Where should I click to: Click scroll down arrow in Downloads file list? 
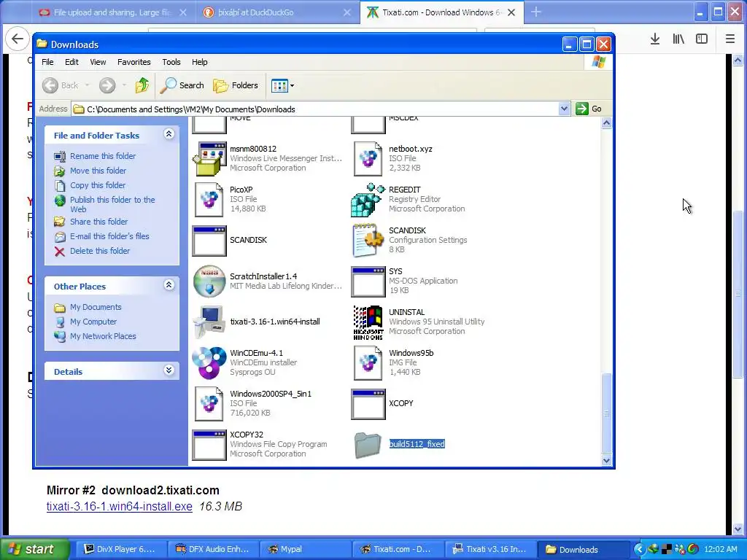606,460
